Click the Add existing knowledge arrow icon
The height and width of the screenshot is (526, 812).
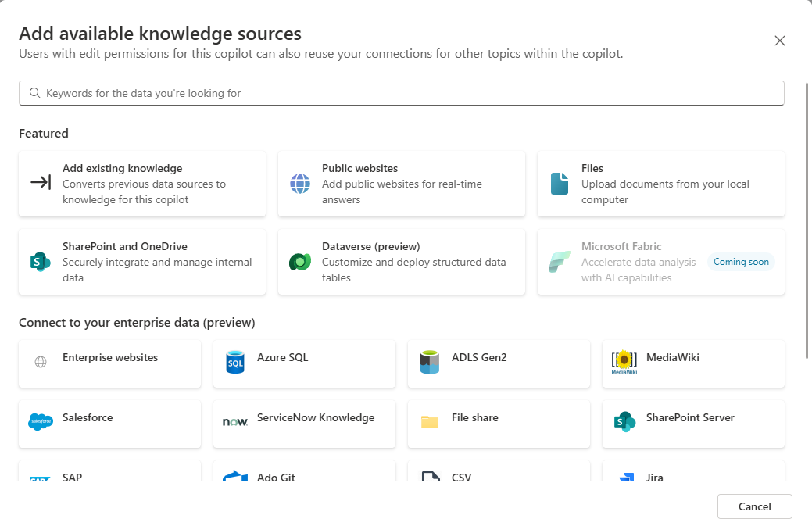(x=41, y=183)
